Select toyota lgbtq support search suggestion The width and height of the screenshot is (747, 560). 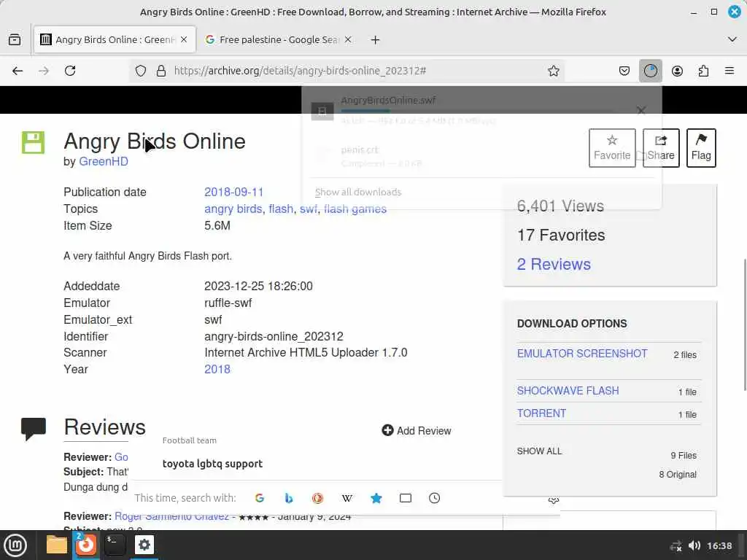click(212, 463)
